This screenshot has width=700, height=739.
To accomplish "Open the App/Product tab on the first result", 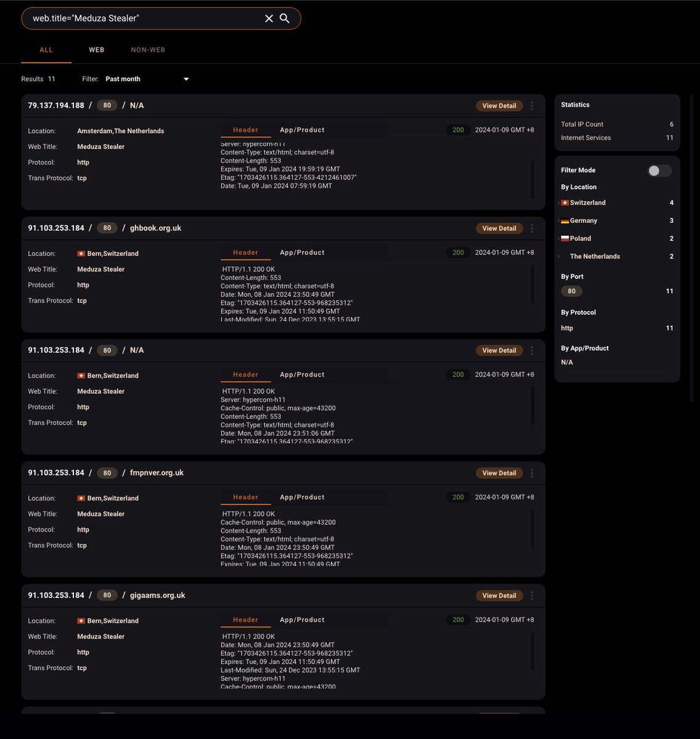I will [302, 130].
